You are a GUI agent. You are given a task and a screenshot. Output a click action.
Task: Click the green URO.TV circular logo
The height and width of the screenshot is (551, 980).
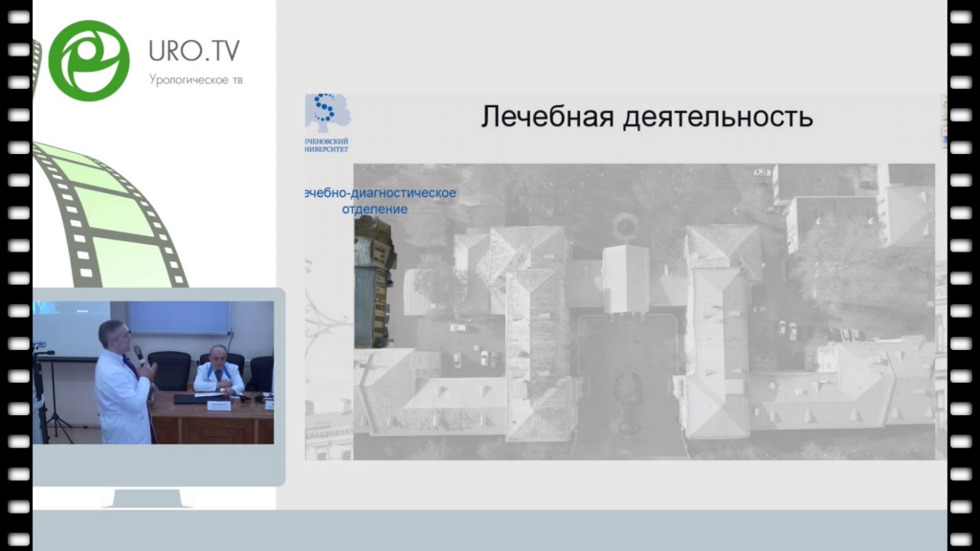(89, 59)
